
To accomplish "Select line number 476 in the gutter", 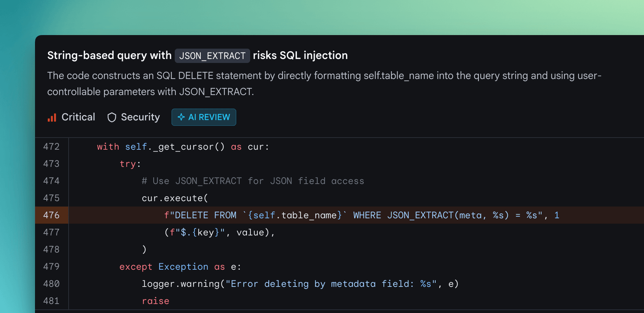I will [52, 215].
